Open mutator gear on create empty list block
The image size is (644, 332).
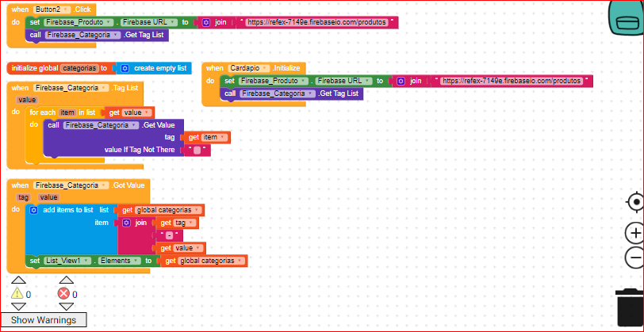coord(125,68)
